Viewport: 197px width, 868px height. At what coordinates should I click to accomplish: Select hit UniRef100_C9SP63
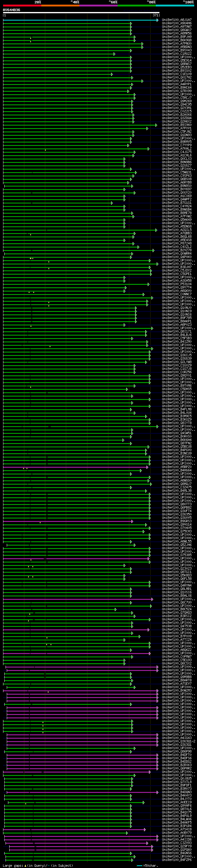(x=177, y=176)
